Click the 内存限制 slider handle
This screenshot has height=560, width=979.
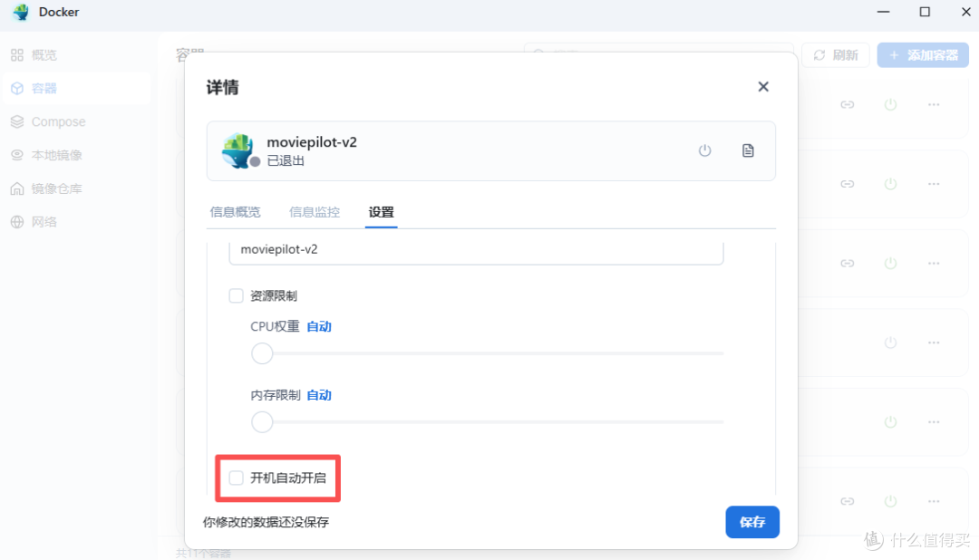[x=262, y=422]
